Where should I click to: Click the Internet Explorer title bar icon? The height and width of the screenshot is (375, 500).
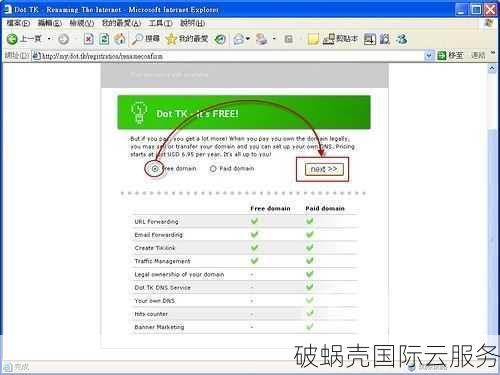tap(7, 9)
